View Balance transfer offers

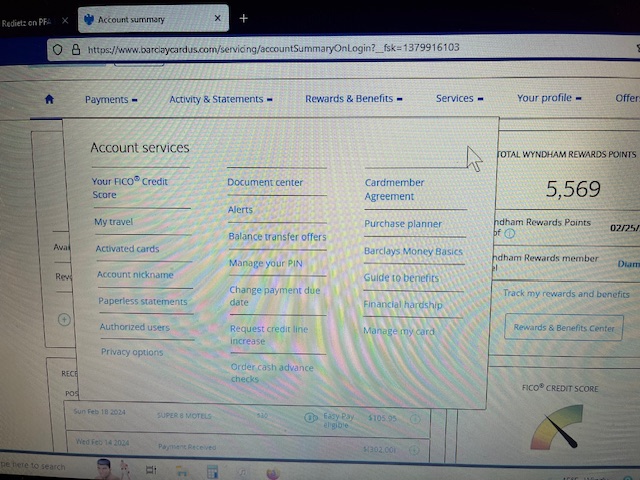point(278,237)
